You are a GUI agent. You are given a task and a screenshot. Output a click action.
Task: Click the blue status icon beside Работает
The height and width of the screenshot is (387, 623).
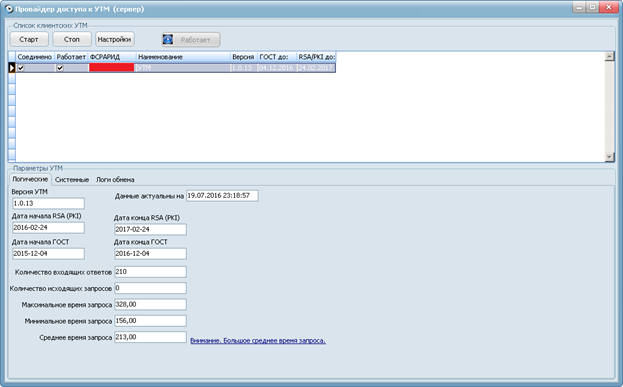168,39
